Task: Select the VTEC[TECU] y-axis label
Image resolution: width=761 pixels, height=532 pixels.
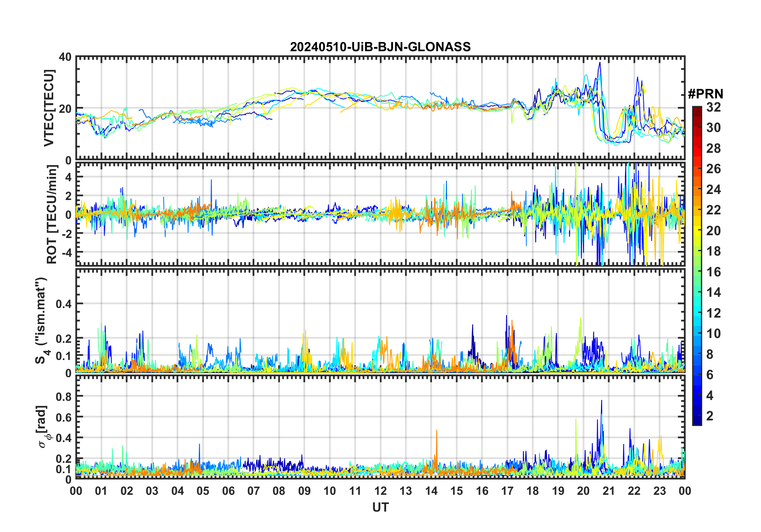Action: pyautogui.click(x=49, y=108)
